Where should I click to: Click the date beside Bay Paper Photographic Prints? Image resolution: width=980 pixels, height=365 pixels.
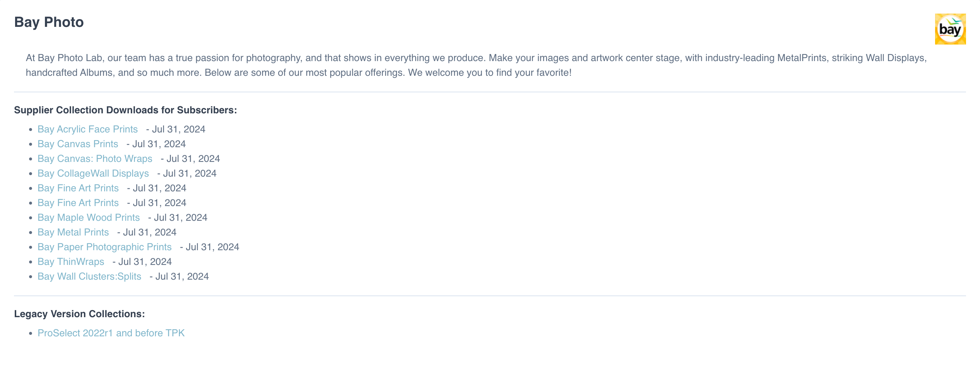pyautogui.click(x=212, y=247)
